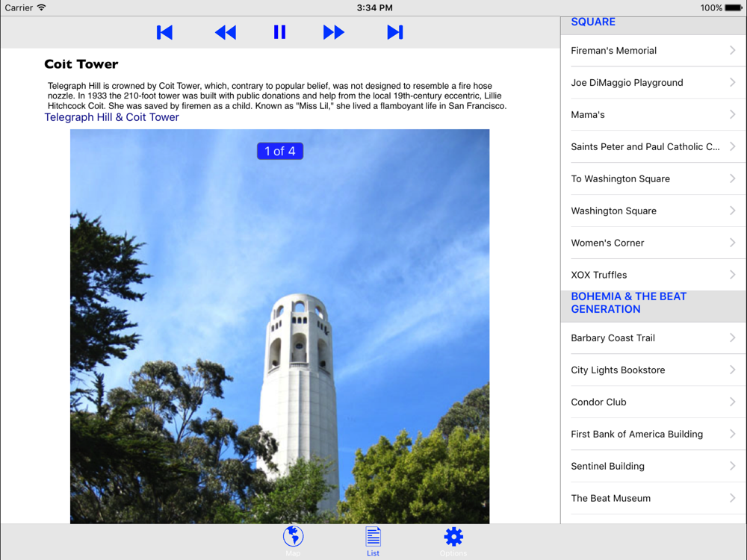Open chevron for City Lights Bookstore
Screen dimensions: 747x560
[x=733, y=370]
